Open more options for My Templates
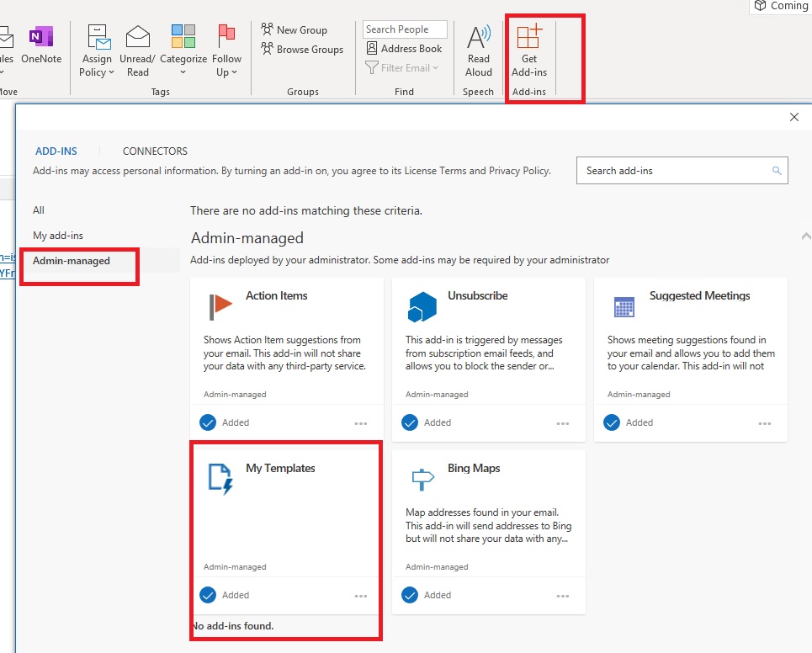The image size is (812, 653). coord(361,596)
